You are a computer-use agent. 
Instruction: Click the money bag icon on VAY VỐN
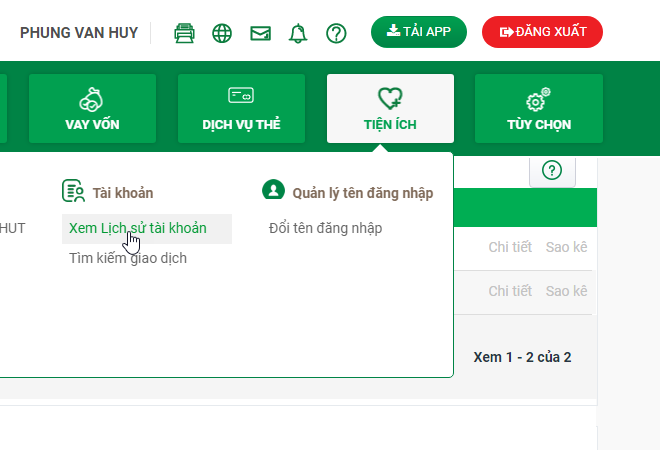coord(91,100)
